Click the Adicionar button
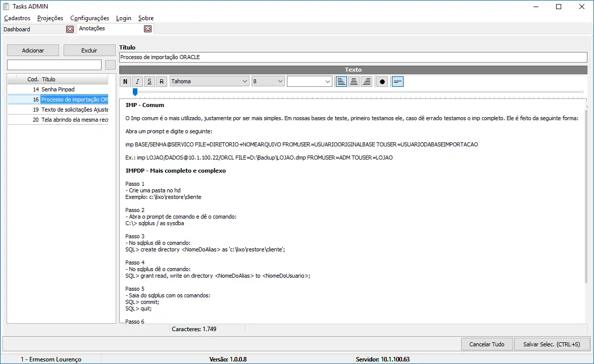 [33, 50]
